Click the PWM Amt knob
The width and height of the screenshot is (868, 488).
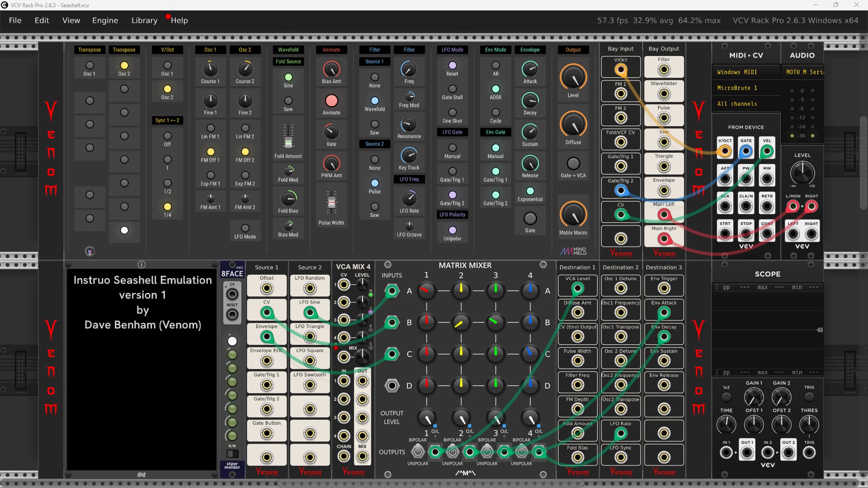click(331, 164)
